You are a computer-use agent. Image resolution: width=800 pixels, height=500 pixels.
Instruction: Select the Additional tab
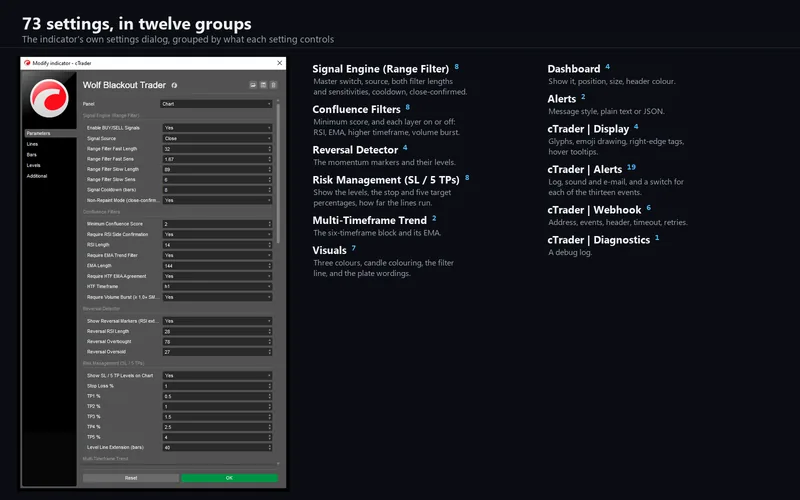[x=37, y=176]
